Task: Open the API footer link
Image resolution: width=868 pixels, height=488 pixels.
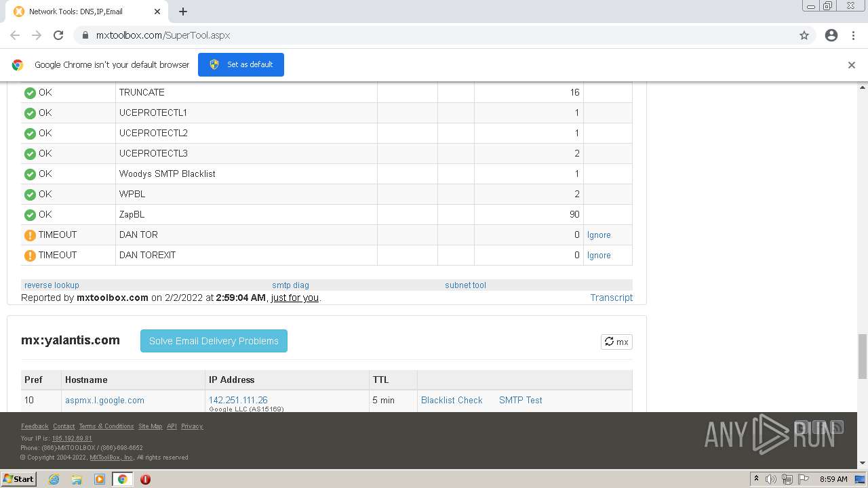Action: click(172, 426)
